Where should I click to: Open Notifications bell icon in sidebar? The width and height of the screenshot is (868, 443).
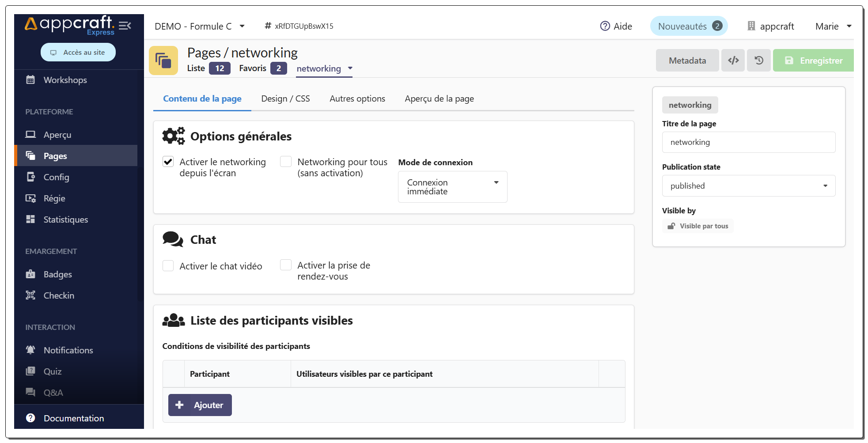pyautogui.click(x=30, y=350)
